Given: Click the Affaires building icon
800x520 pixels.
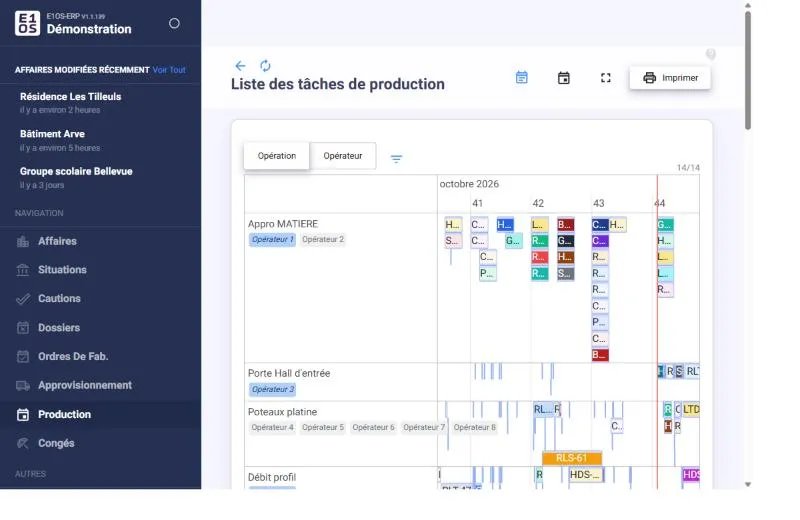Looking at the screenshot, I should click(x=23, y=241).
